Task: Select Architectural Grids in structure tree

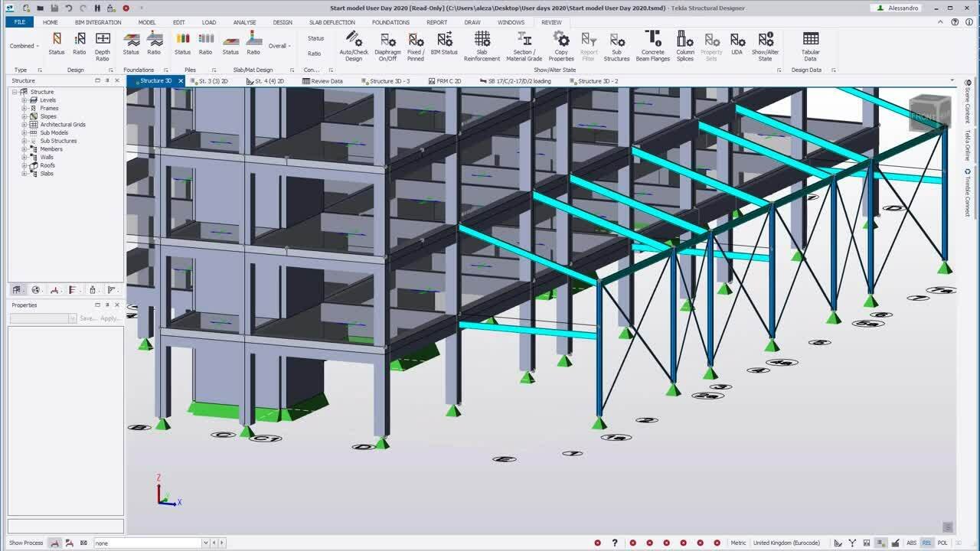Action: click(x=62, y=125)
